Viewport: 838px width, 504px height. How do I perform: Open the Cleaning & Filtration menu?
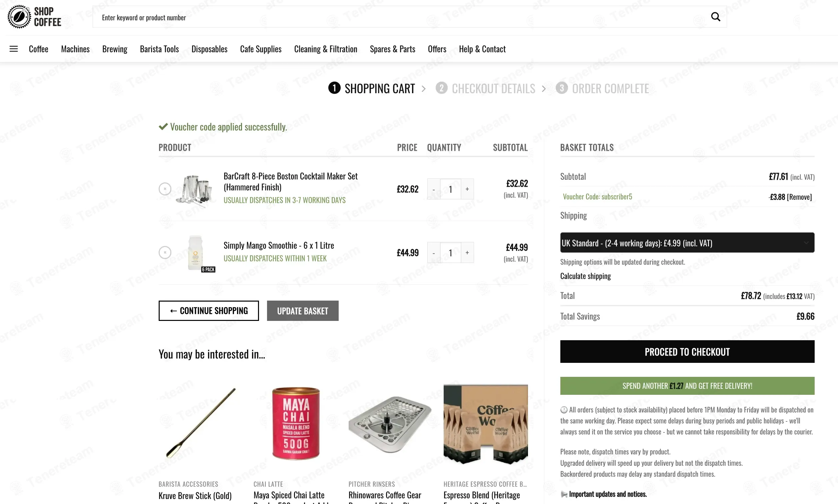pyautogui.click(x=325, y=49)
